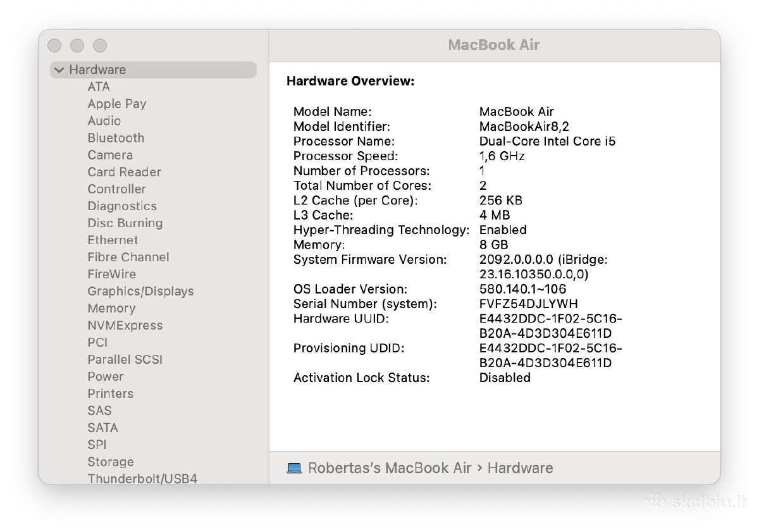Open Ethernet hardware info
This screenshot has height=532, width=759.
point(113,240)
